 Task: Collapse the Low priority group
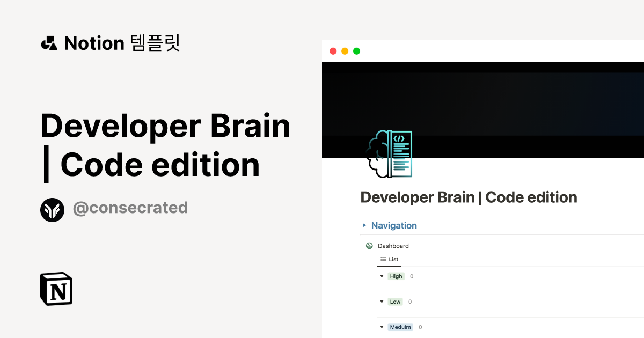(x=382, y=302)
